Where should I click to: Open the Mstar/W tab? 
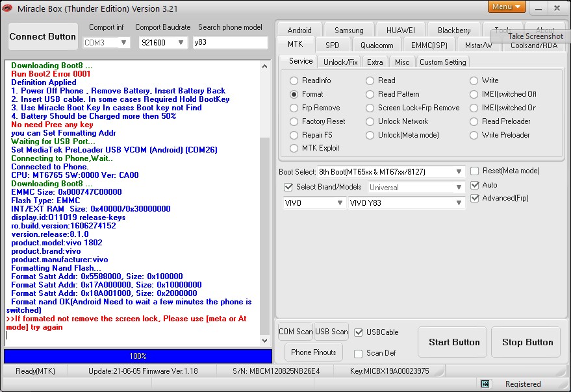coord(478,45)
